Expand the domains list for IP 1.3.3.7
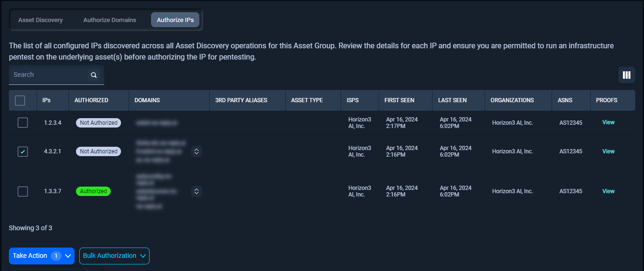644x271 pixels. coord(197,191)
